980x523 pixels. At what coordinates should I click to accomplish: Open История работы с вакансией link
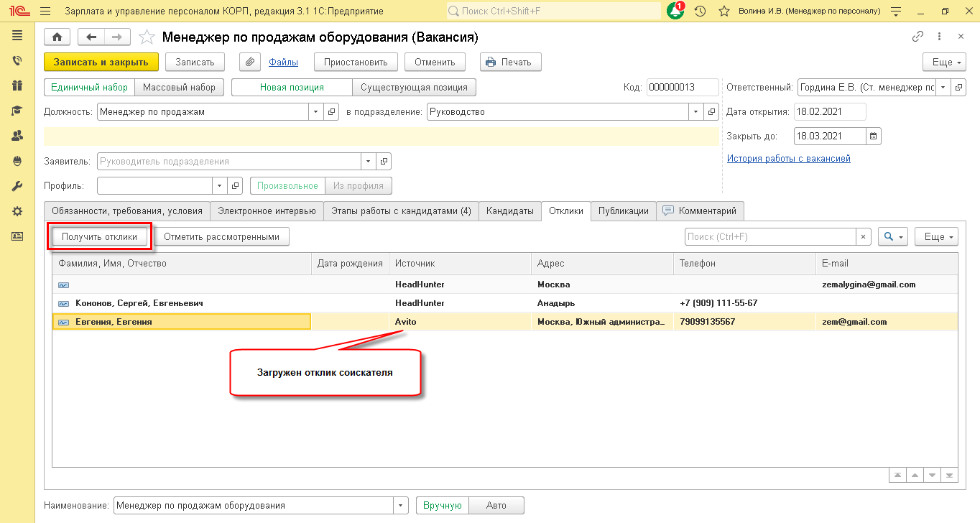tap(788, 159)
